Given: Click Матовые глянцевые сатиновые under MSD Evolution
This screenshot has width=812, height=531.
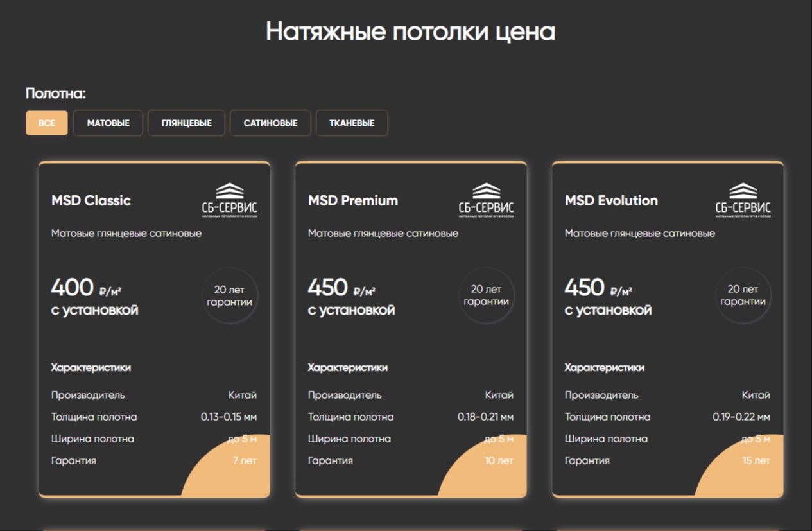Looking at the screenshot, I should [x=640, y=233].
